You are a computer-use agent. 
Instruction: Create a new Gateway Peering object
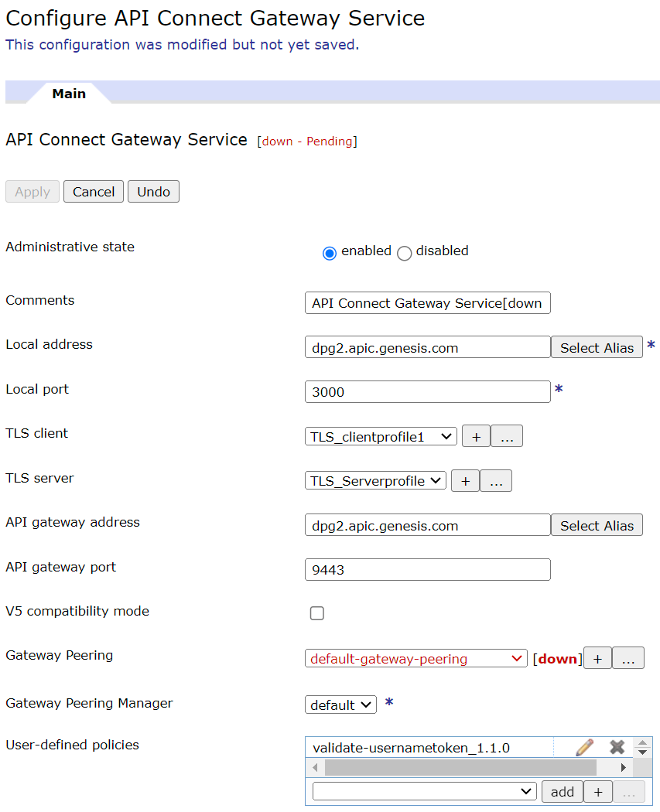click(597, 657)
